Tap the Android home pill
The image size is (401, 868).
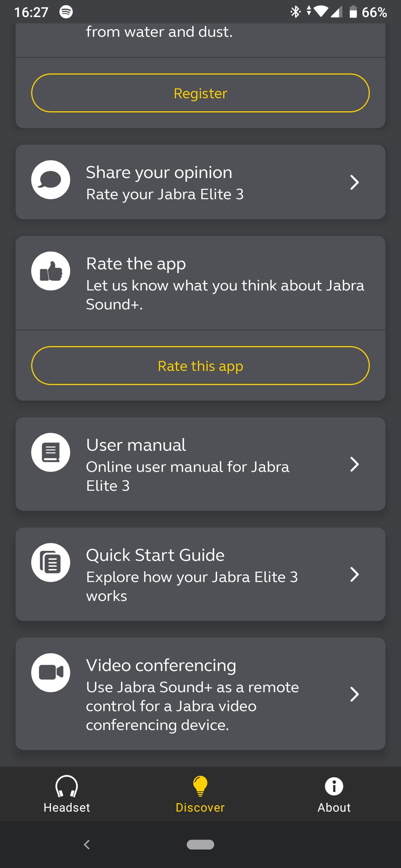200,845
